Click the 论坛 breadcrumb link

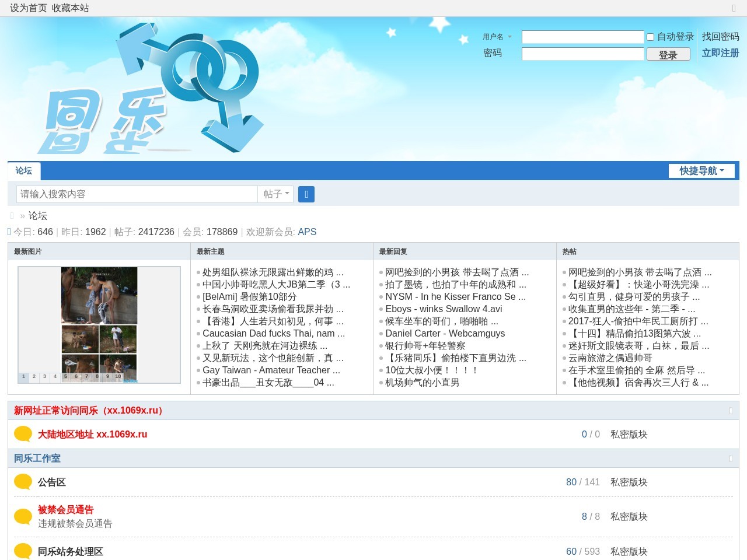(x=38, y=216)
